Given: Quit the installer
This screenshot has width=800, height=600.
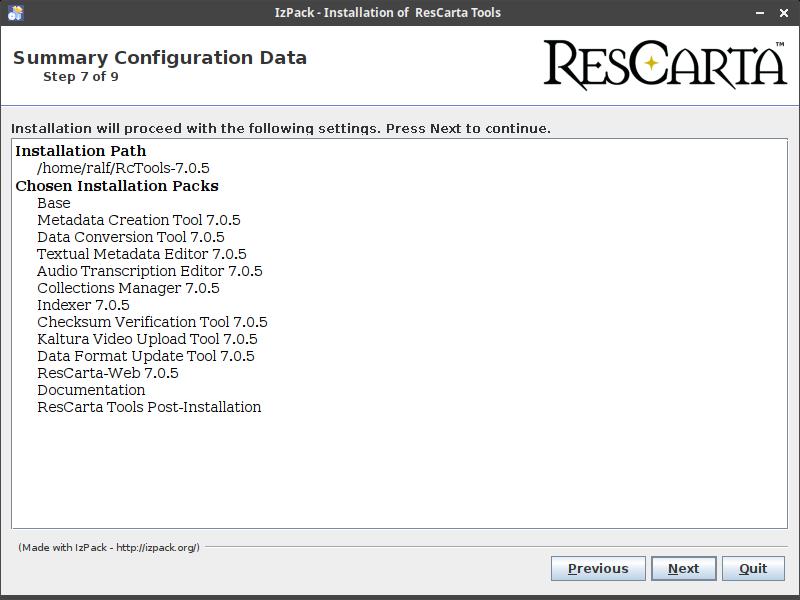Looking at the screenshot, I should [x=753, y=568].
